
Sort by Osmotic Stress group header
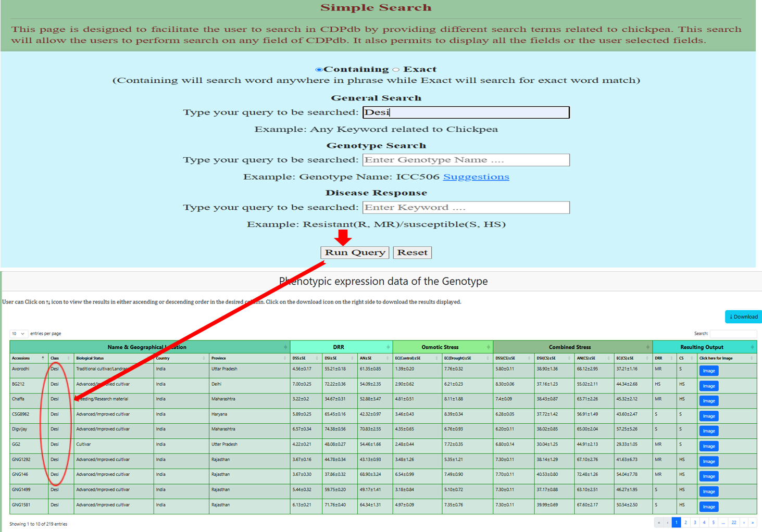488,347
